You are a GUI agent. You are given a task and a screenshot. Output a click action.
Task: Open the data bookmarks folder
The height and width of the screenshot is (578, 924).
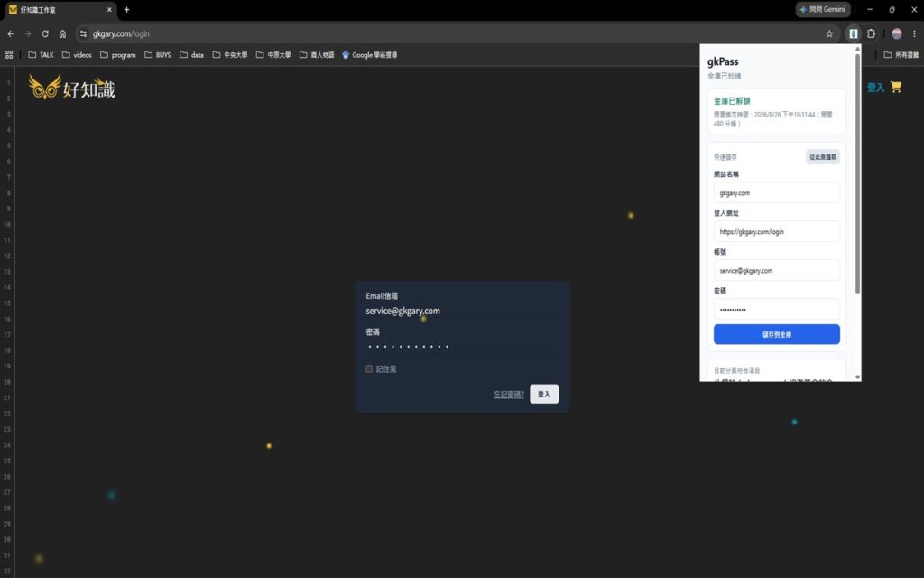click(191, 55)
